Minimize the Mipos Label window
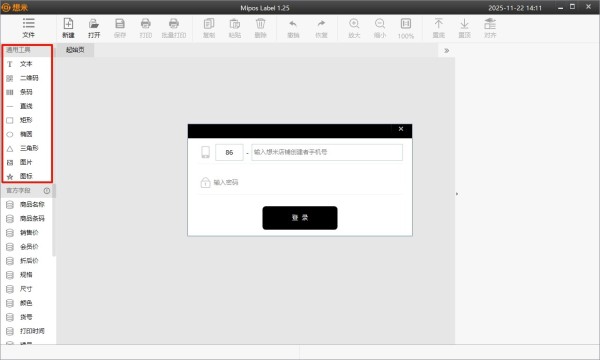Image resolution: width=600 pixels, height=360 pixels. point(560,7)
